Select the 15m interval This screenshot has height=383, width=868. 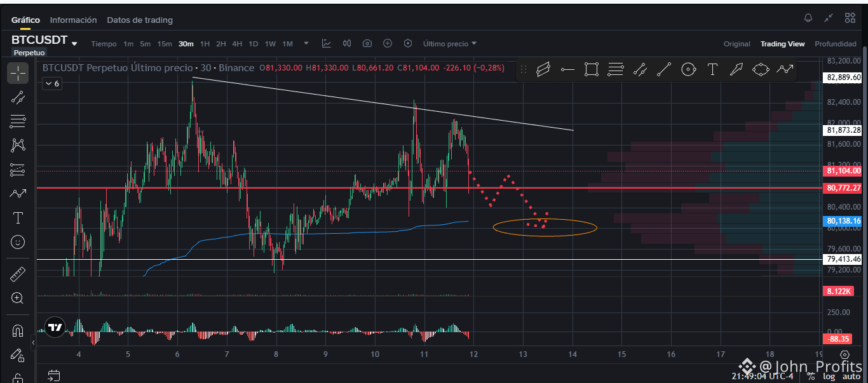point(165,44)
